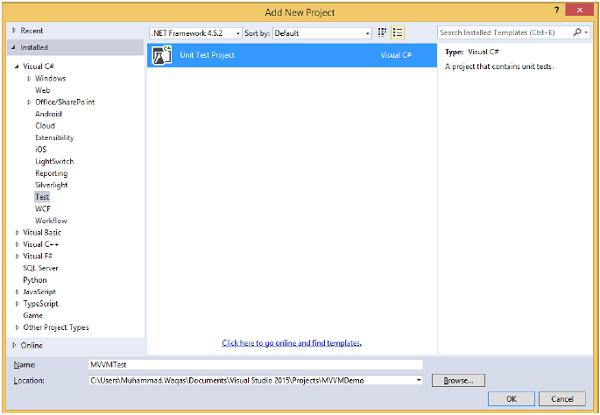
Task: Expand the Visual Basic tree node
Action: pos(18,232)
